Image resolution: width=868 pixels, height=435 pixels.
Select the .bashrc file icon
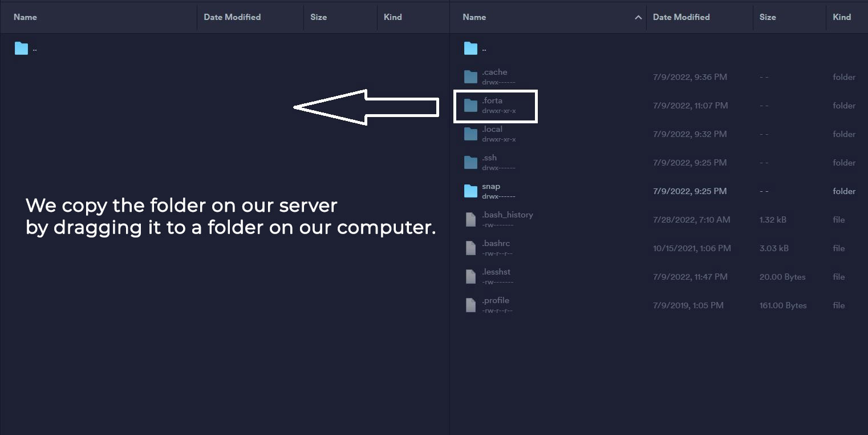point(470,248)
